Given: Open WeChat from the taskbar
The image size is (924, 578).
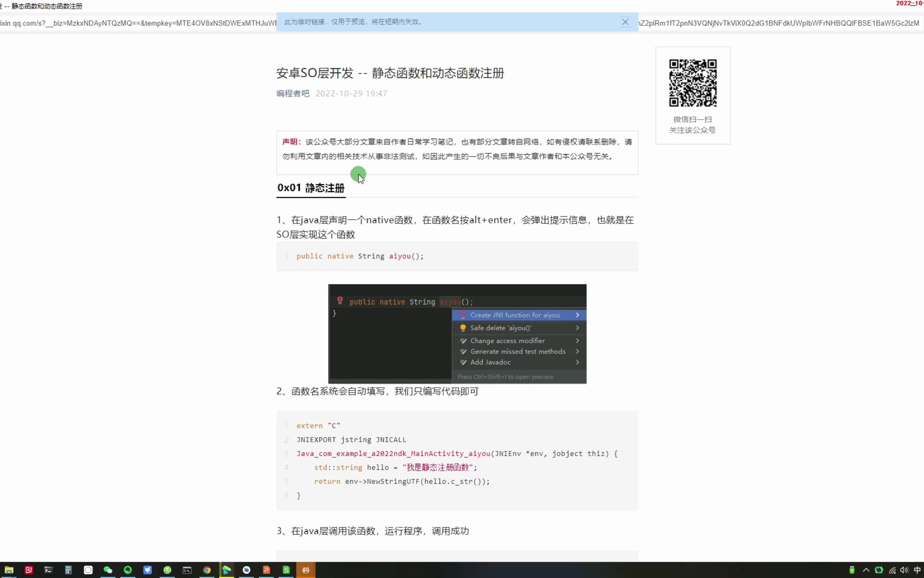Looking at the screenshot, I should coord(108,570).
